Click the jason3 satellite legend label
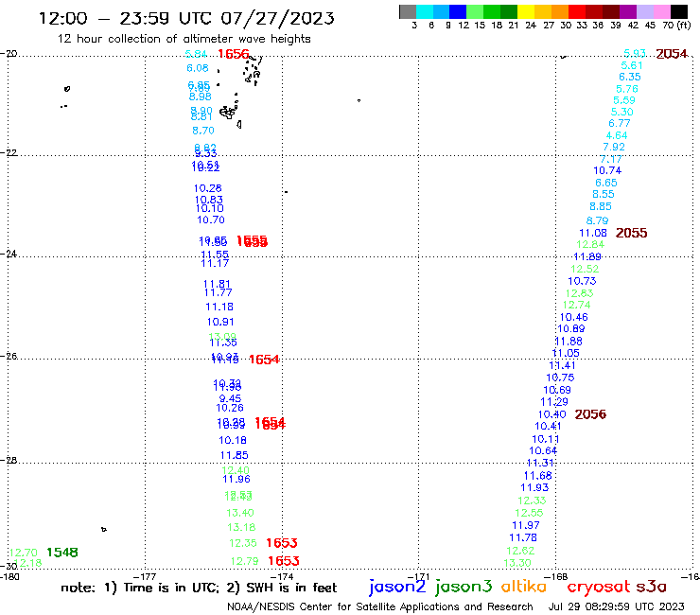Screen dimensions: 700x615 [x=464, y=587]
